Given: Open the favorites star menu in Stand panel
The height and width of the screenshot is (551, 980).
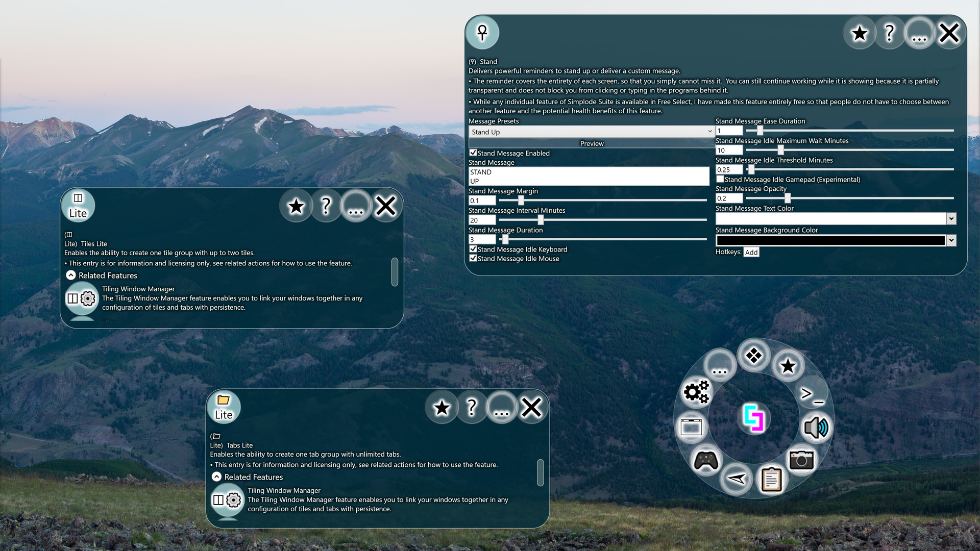Looking at the screenshot, I should [x=860, y=32].
